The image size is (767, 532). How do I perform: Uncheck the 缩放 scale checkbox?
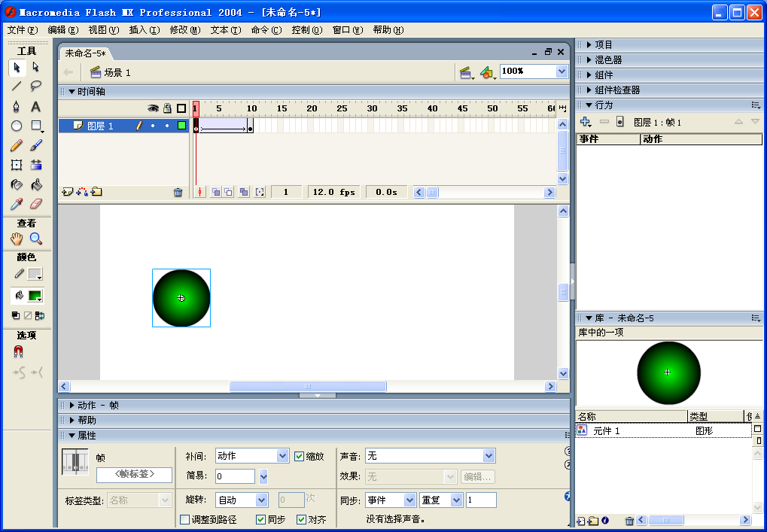tap(299, 456)
